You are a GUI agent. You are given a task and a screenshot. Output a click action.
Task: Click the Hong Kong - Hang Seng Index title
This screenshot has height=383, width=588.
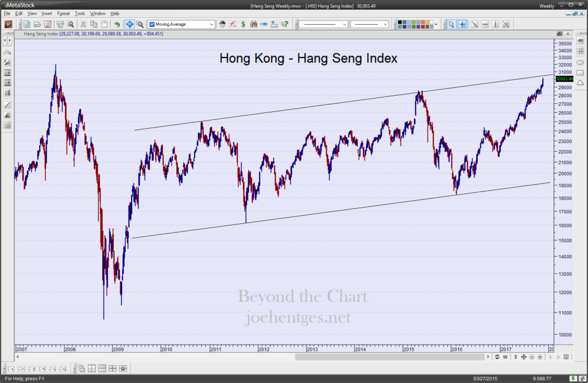point(308,58)
